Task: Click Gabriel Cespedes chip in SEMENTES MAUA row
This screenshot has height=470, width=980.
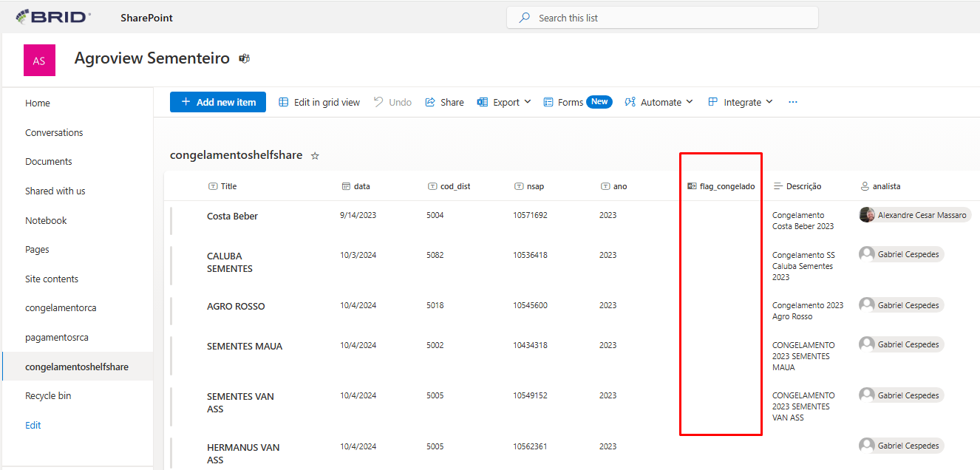Action: coord(901,344)
